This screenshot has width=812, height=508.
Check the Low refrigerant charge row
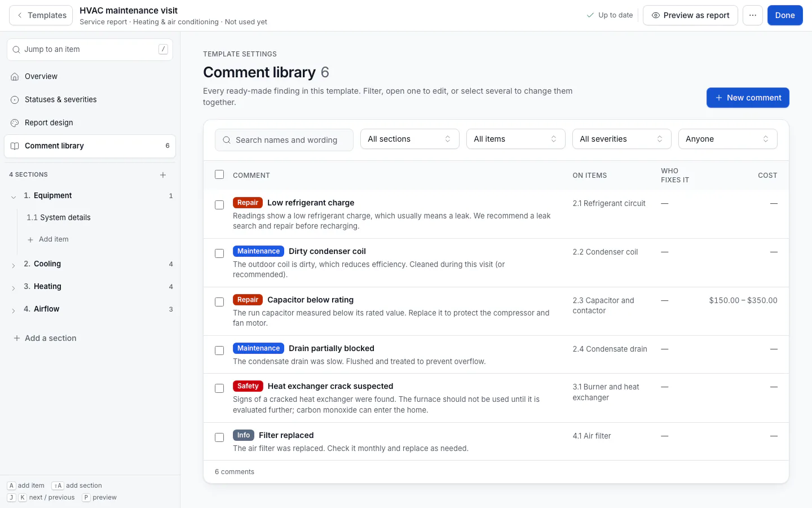click(x=219, y=205)
